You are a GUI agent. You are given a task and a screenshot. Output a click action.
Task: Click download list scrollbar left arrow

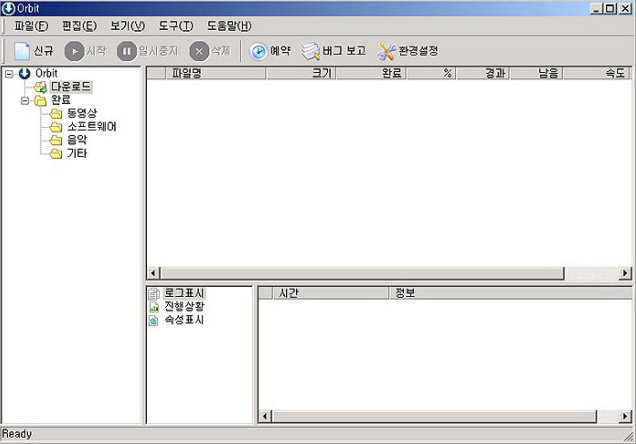click(153, 273)
